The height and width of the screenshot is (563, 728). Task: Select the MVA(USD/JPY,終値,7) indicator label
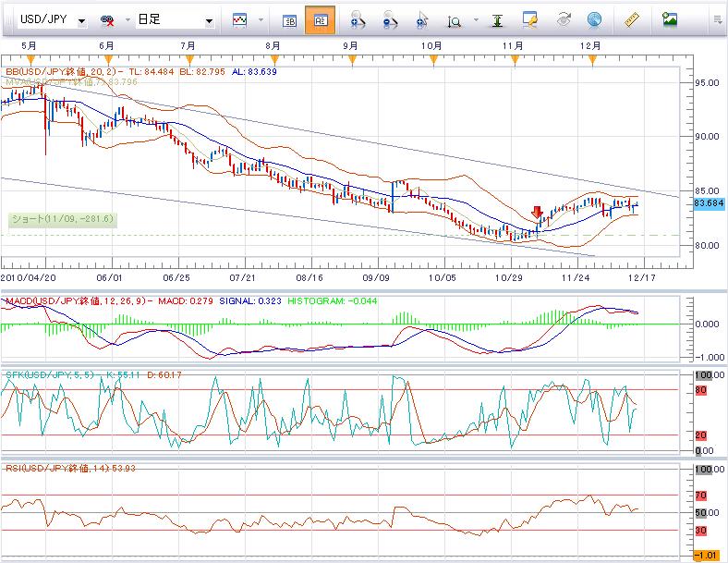point(71,81)
